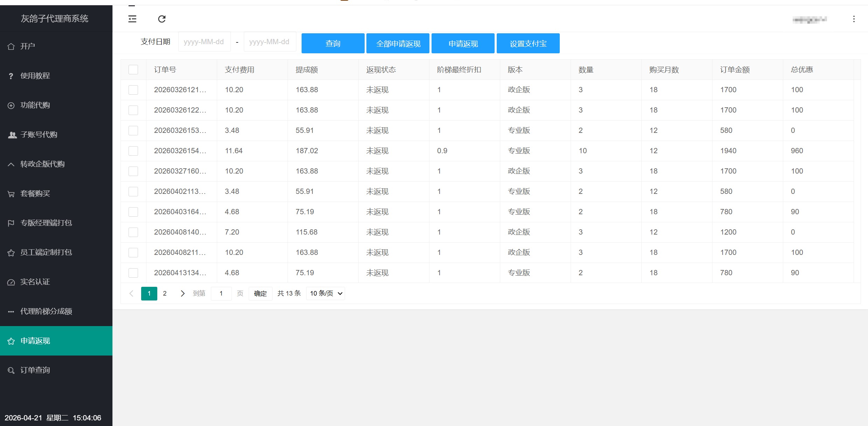Click the sidebar collapse menu icon

coord(132,19)
